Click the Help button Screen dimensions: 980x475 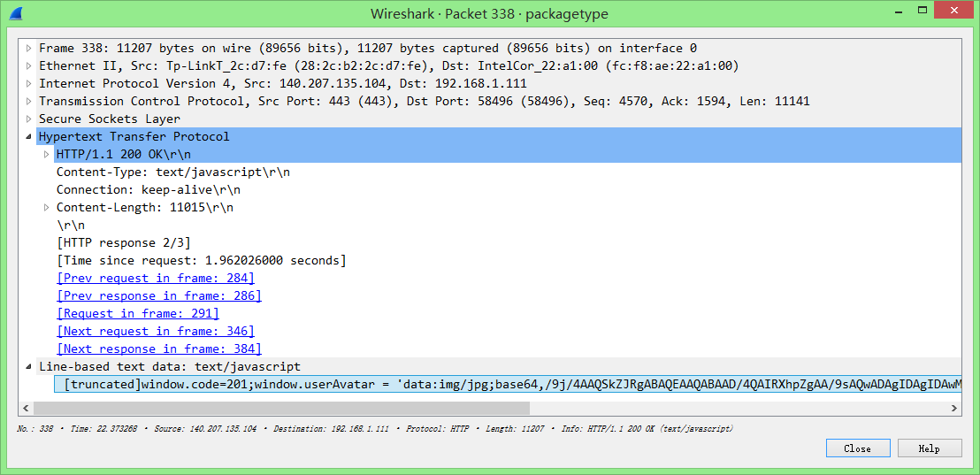(929, 448)
